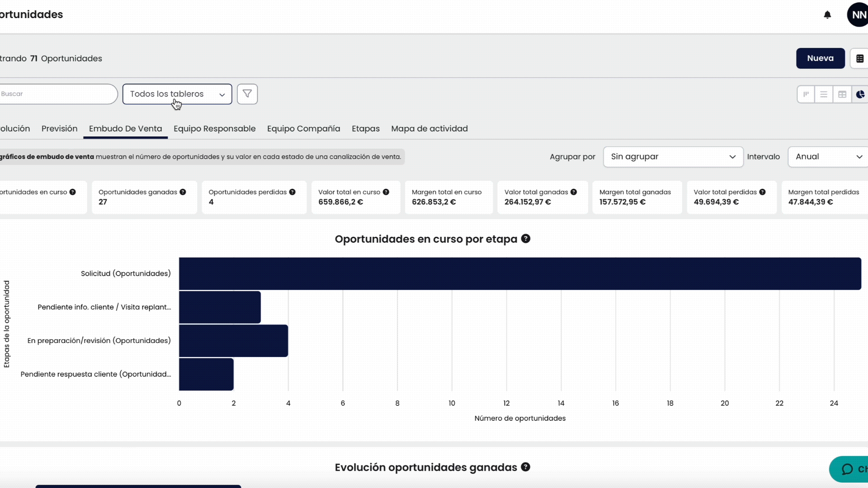Switch to kanban board view icon
The width and height of the screenshot is (868, 488).
point(806,94)
